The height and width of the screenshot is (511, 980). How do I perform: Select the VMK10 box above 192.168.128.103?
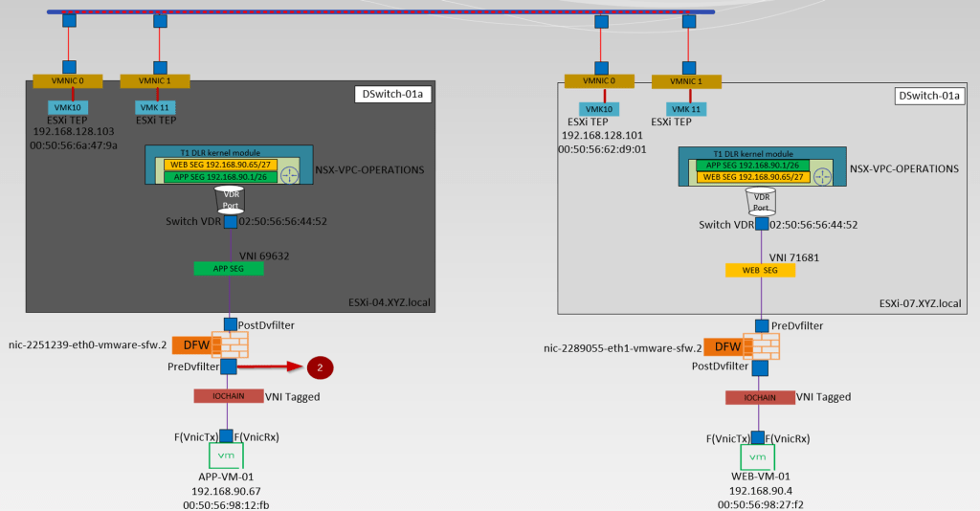69,107
